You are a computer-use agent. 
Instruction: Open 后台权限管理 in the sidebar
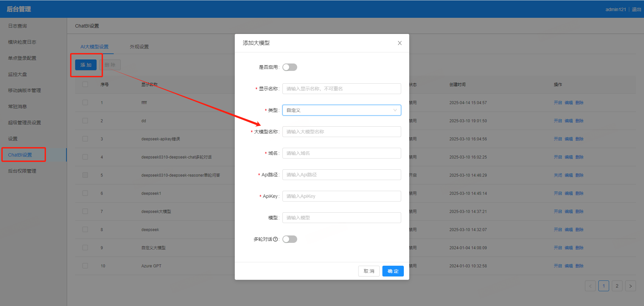[22, 171]
